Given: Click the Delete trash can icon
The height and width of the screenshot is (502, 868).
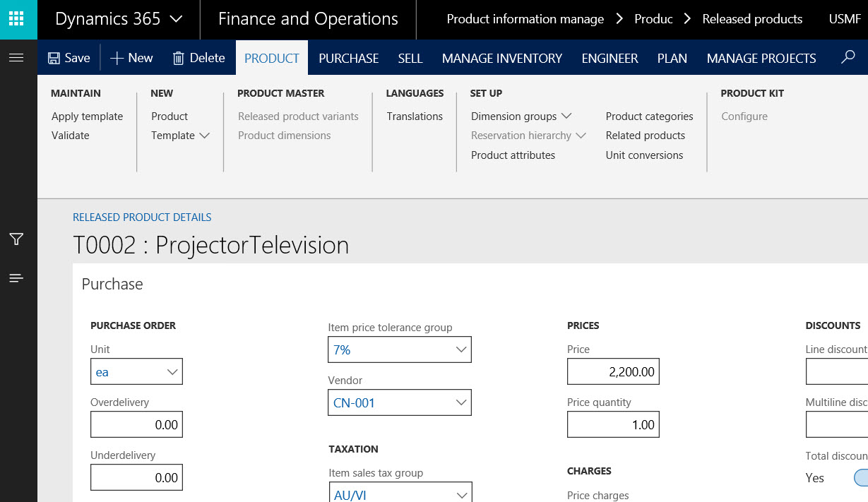Looking at the screenshot, I should tap(179, 58).
